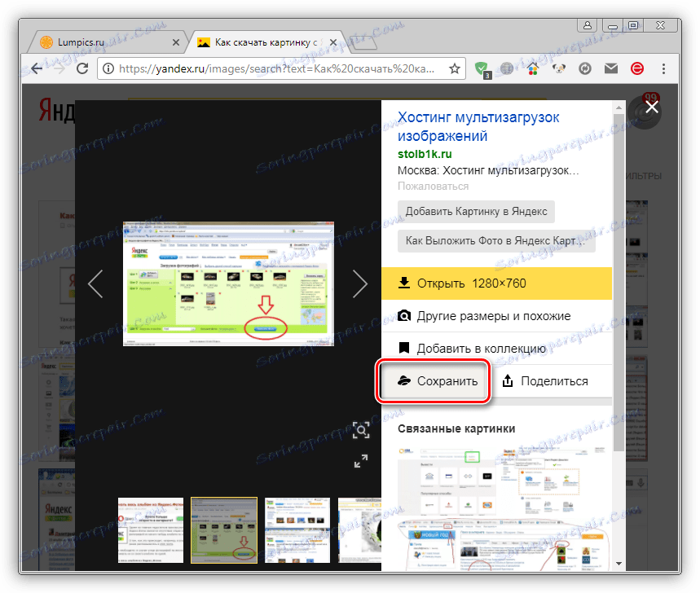This screenshot has height=593, width=700.
Task: Visit the stolb1k.ru source link
Action: coord(424,154)
